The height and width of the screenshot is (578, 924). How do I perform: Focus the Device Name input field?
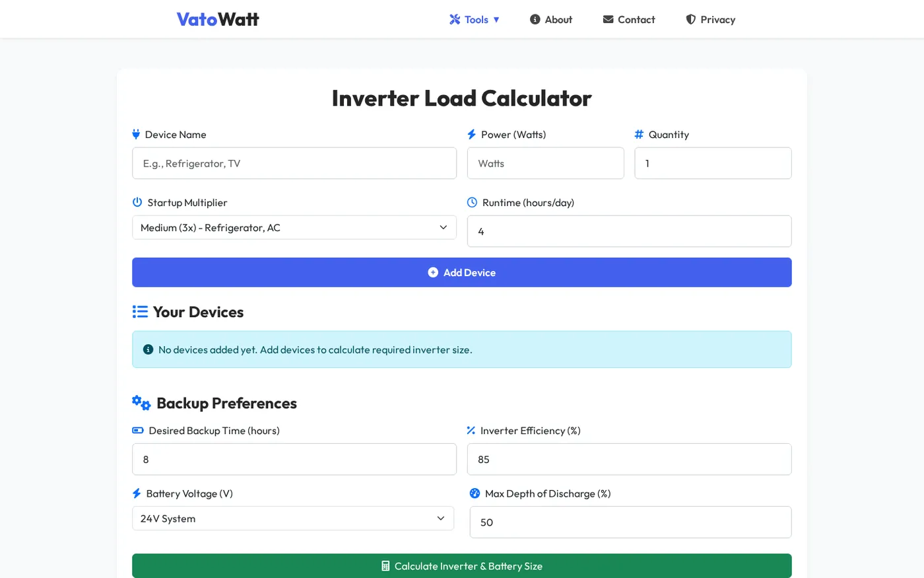(x=294, y=163)
